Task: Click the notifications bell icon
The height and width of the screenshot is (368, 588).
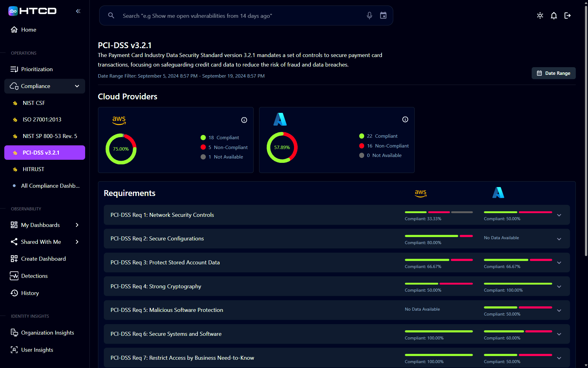Action: [x=554, y=15]
